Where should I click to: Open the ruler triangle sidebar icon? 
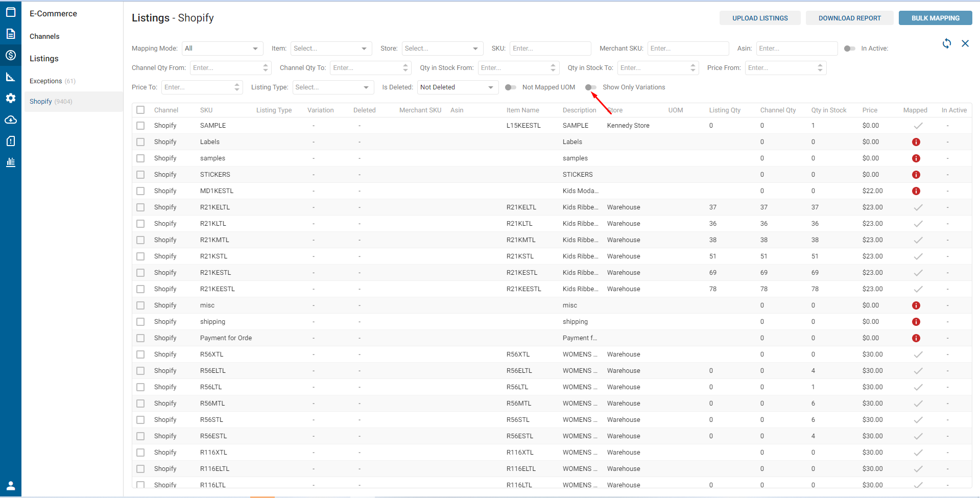click(x=11, y=77)
